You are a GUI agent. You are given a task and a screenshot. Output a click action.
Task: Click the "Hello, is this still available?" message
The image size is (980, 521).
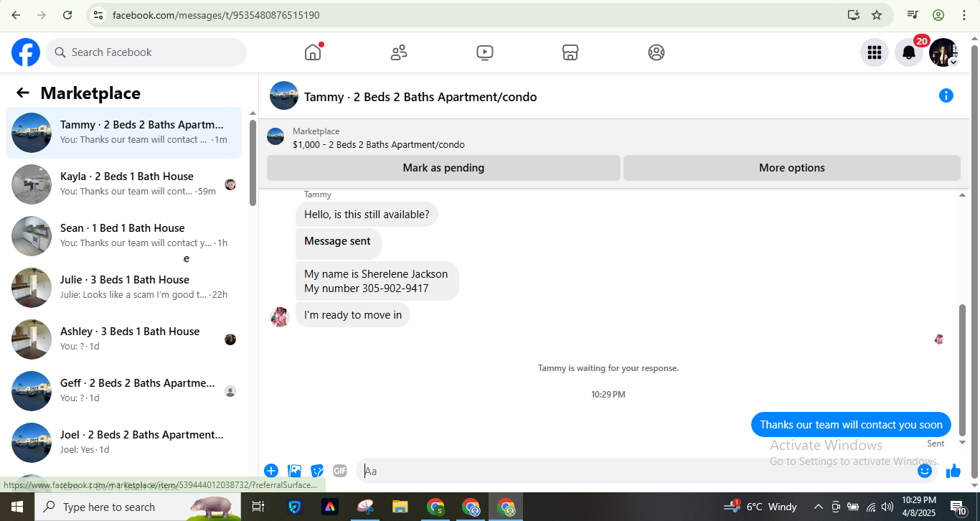click(x=367, y=214)
